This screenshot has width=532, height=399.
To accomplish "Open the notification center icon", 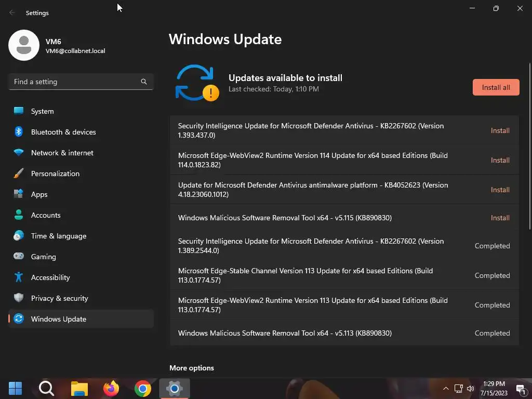I will [521, 389].
